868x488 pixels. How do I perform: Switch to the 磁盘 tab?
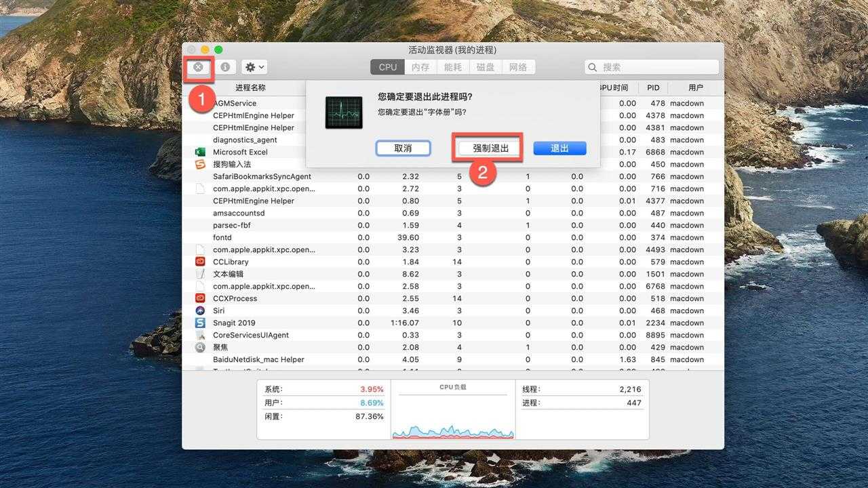point(486,67)
